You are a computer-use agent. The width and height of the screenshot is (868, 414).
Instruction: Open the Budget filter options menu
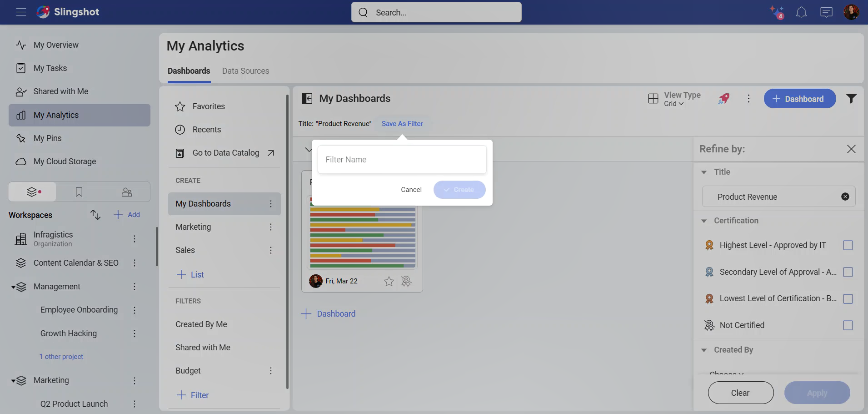[271, 371]
